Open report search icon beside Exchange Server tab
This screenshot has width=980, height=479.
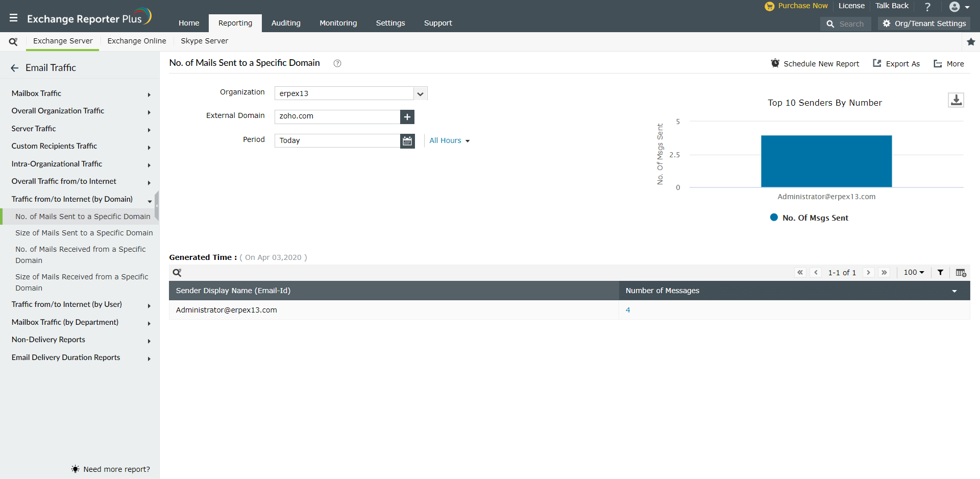pyautogui.click(x=13, y=41)
